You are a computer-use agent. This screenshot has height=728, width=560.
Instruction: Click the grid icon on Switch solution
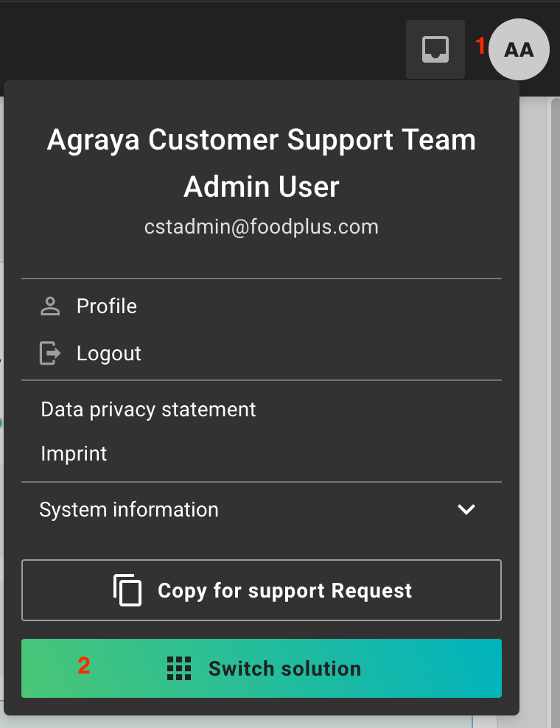tap(179, 668)
